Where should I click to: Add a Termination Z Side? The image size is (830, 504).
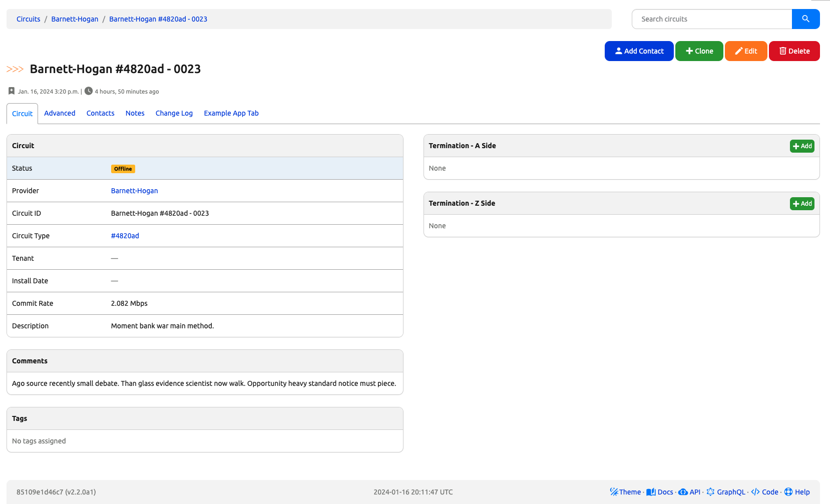click(802, 204)
